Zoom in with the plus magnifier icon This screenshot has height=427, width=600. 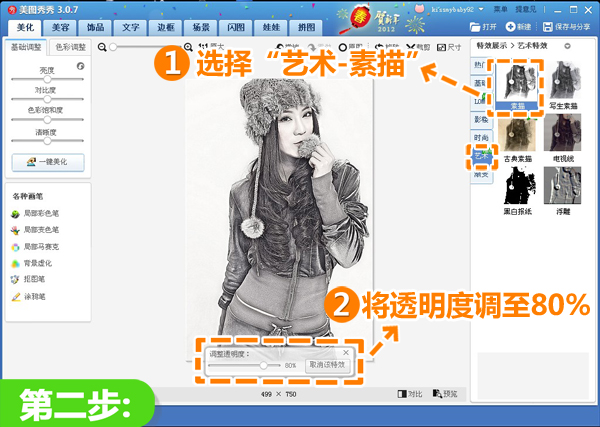click(188, 47)
